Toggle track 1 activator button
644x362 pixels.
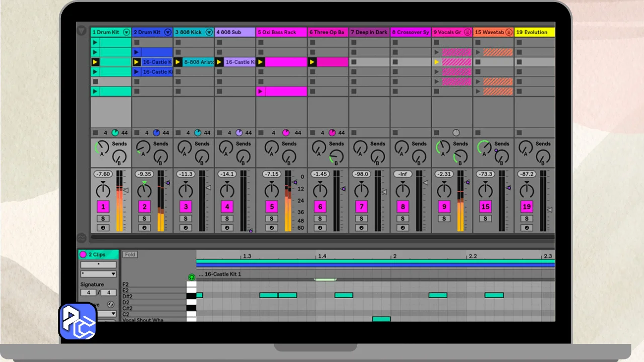pos(103,207)
